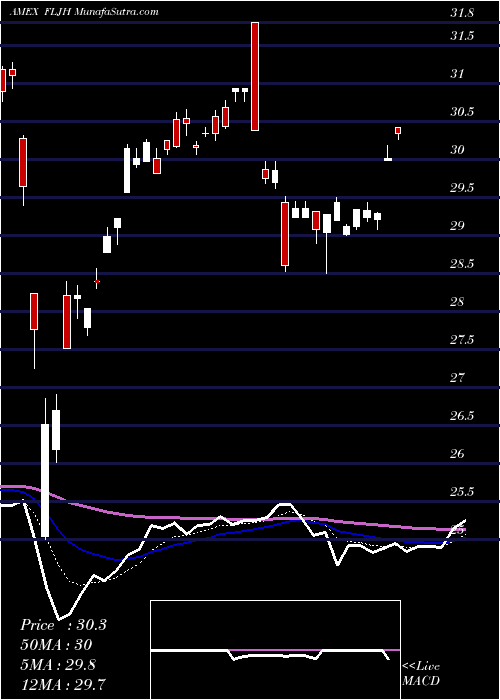Click the 31 price axis label
Image resolution: width=500 pixels, height=700 pixels.
[456, 74]
